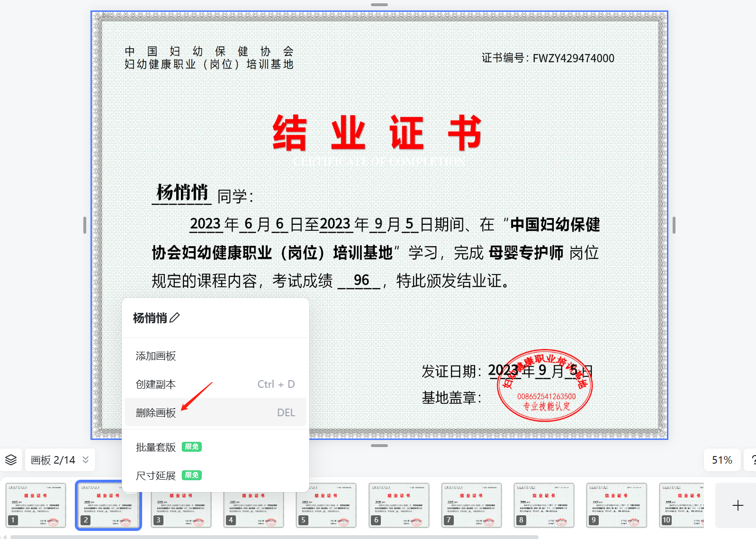Open the layers panel icon
This screenshot has height=539, width=756.
(11, 460)
